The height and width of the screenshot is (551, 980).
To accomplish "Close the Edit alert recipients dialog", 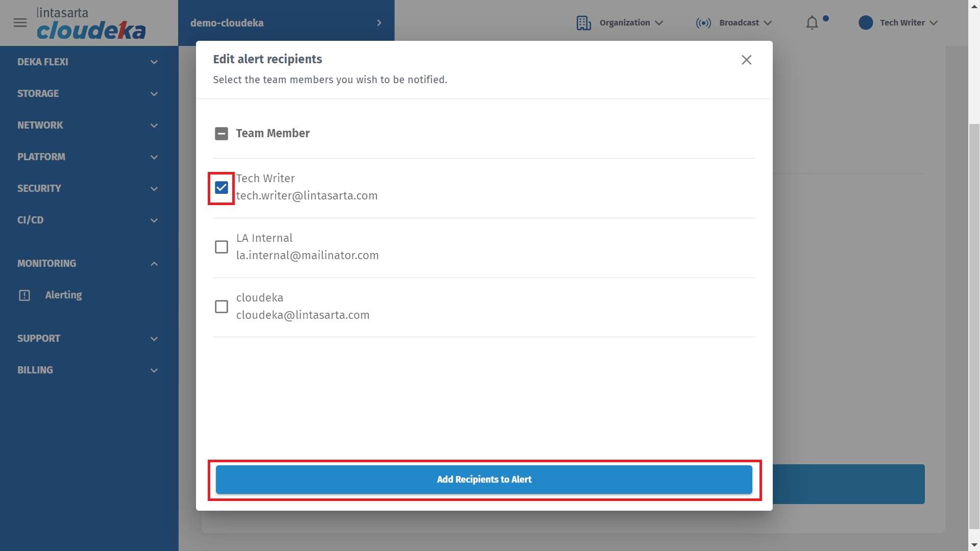I will [746, 60].
